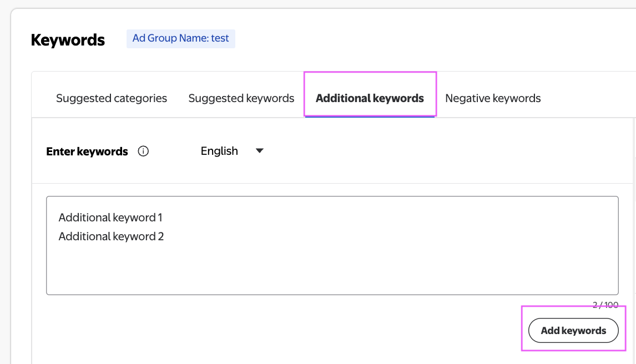Open the English language dropdown

point(232,151)
